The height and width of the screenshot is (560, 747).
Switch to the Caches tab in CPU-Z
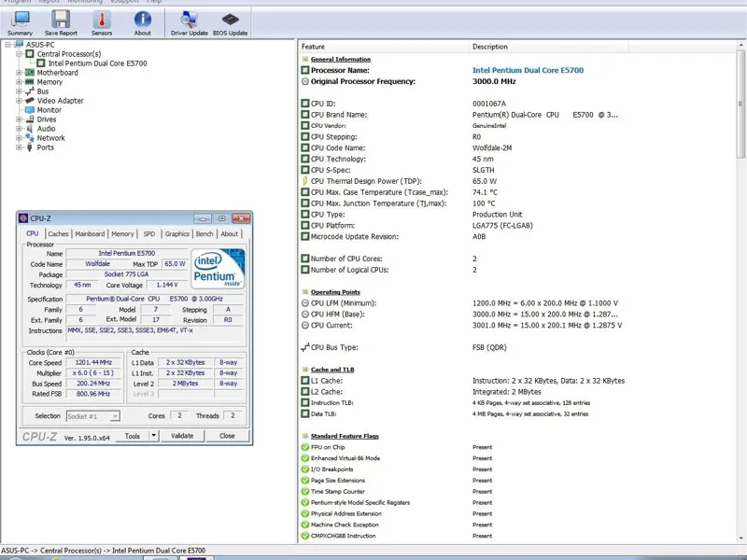58,234
